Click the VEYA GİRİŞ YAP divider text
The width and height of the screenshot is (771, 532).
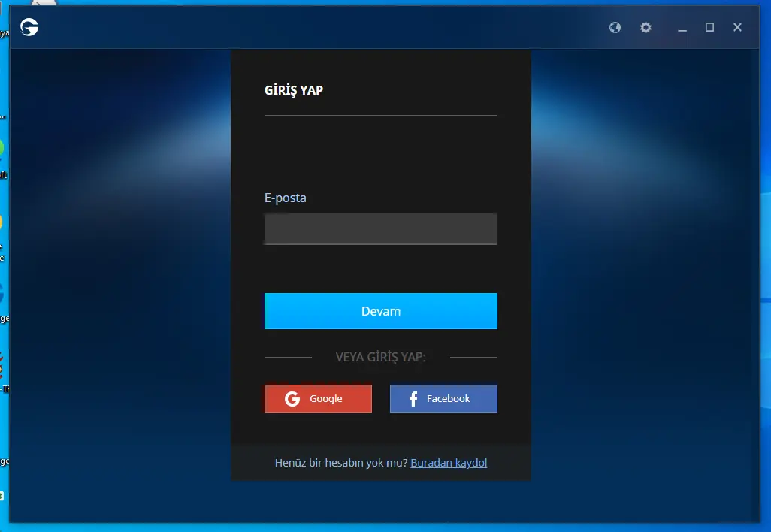tap(380, 357)
